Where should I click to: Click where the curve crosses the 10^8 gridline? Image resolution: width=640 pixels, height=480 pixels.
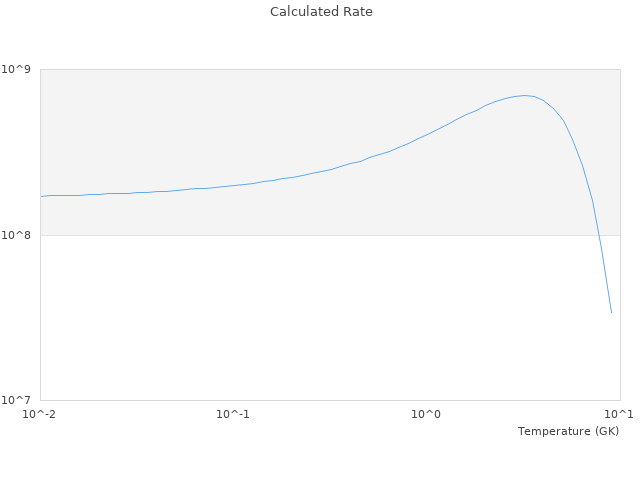click(x=599, y=235)
